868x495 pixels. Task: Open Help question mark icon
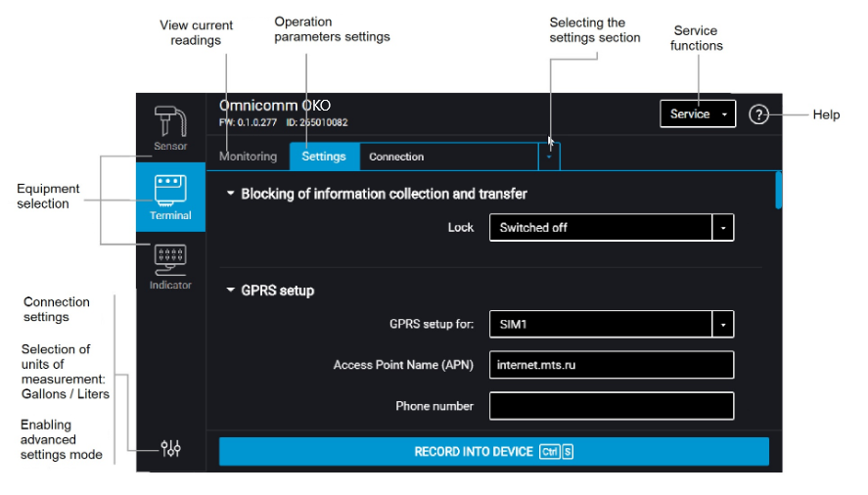pyautogui.click(x=758, y=114)
